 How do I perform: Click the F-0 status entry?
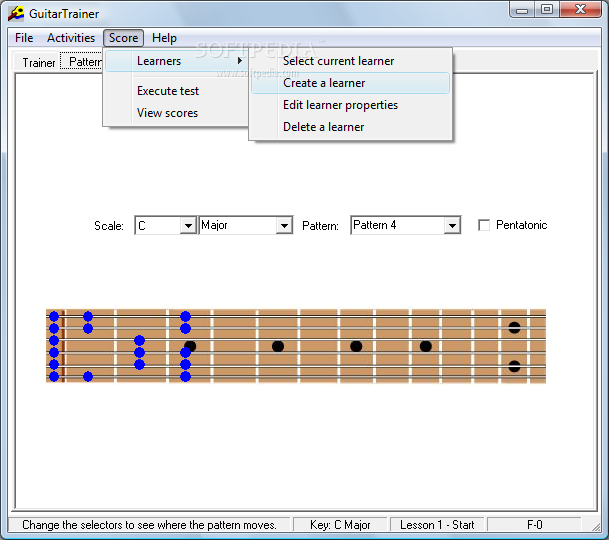click(534, 525)
